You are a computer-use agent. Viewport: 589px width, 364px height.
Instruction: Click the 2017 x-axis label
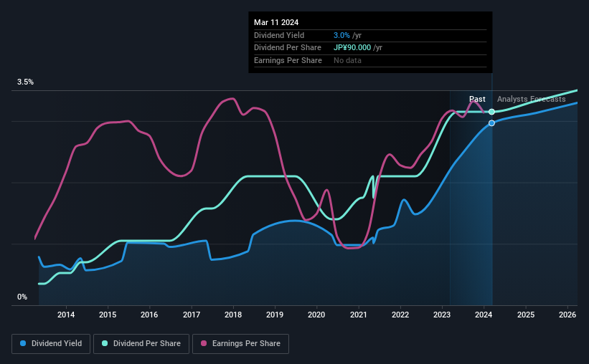click(x=192, y=315)
